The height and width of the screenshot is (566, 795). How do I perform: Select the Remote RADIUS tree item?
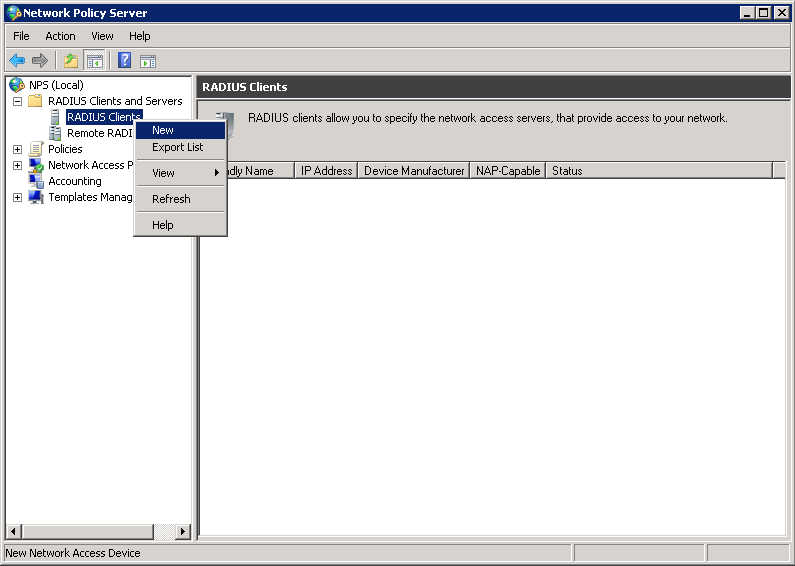(x=99, y=133)
